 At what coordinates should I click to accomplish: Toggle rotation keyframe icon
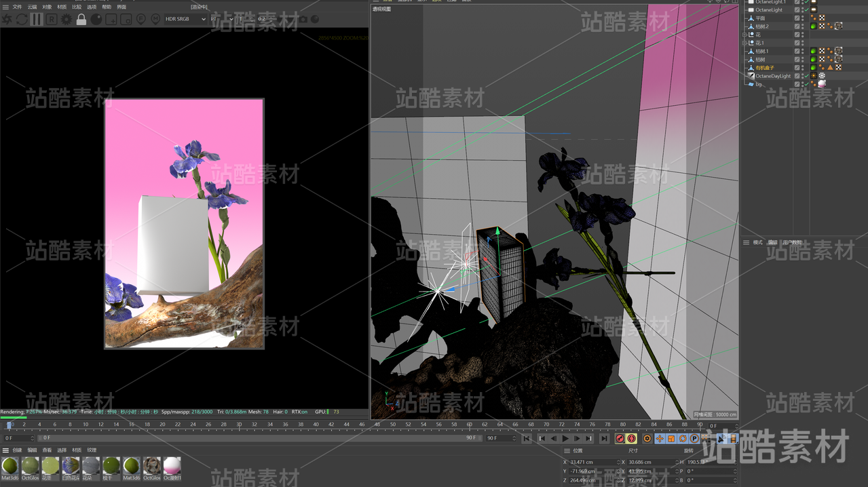tap(683, 439)
